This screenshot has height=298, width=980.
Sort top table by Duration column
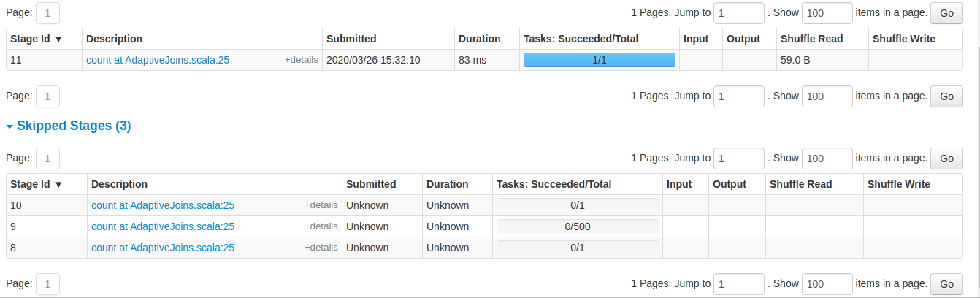tap(479, 39)
